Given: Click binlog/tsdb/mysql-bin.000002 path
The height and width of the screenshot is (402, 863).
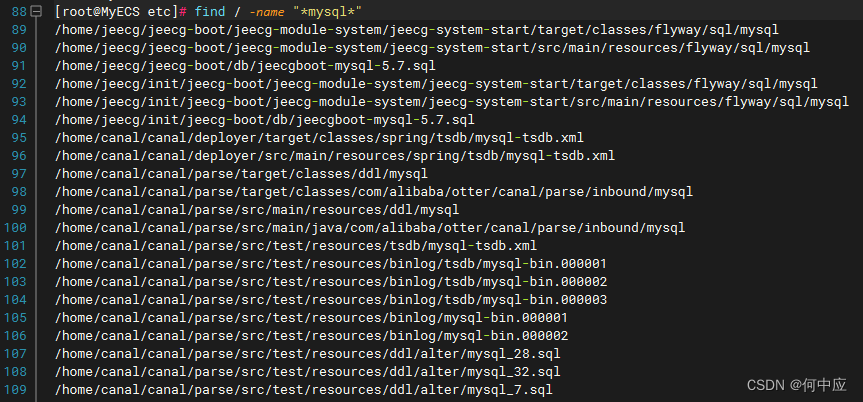Looking at the screenshot, I should tap(331, 282).
